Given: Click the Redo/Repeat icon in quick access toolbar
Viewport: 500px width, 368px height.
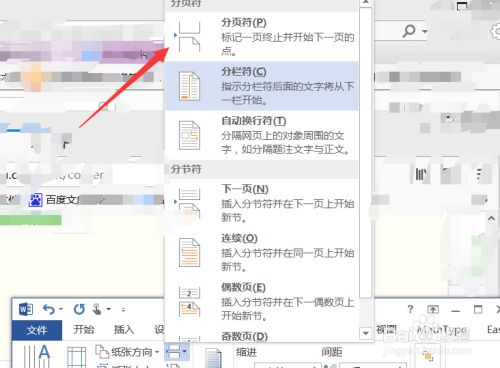Looking at the screenshot, I should click(x=79, y=309).
